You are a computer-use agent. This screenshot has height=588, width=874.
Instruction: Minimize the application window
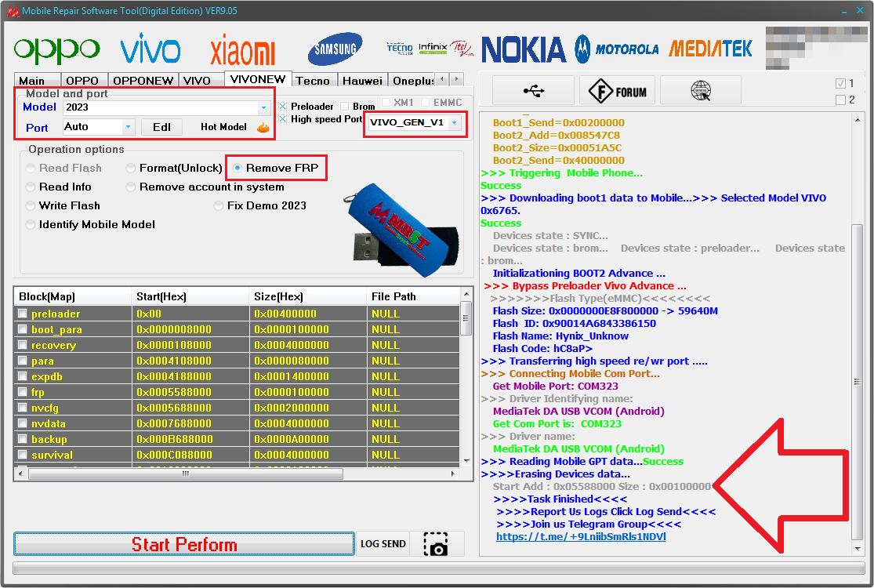[846, 11]
